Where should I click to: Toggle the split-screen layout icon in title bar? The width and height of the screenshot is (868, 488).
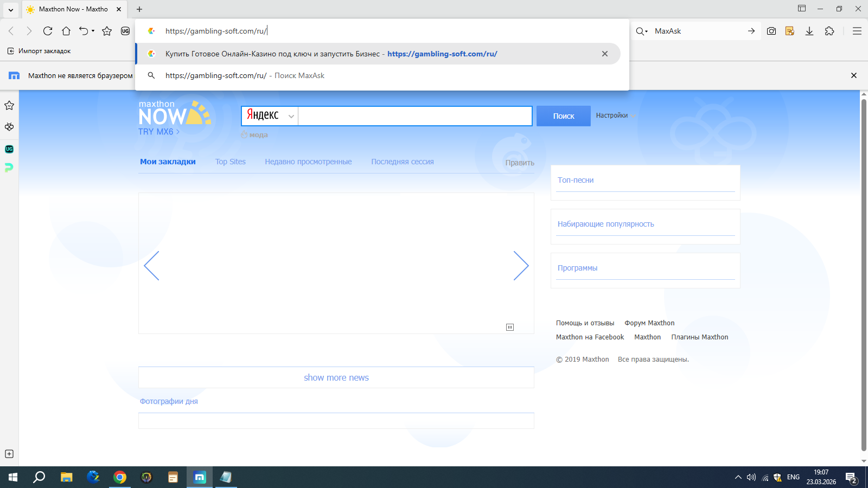[802, 8]
